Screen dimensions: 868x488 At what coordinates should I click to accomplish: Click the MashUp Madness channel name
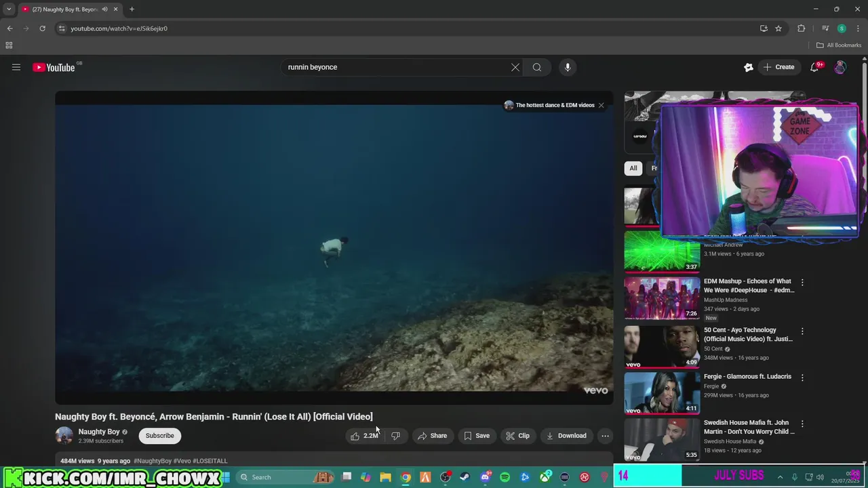[x=726, y=300]
